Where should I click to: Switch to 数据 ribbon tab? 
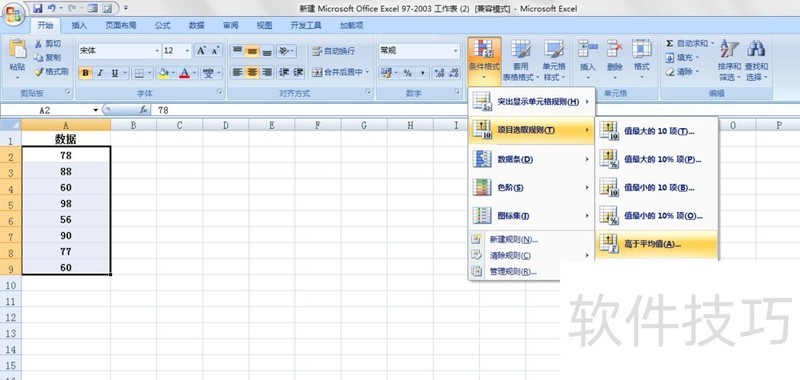196,26
